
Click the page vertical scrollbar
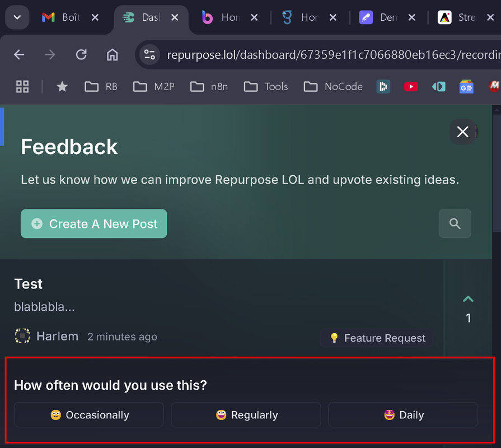pyautogui.click(x=497, y=173)
